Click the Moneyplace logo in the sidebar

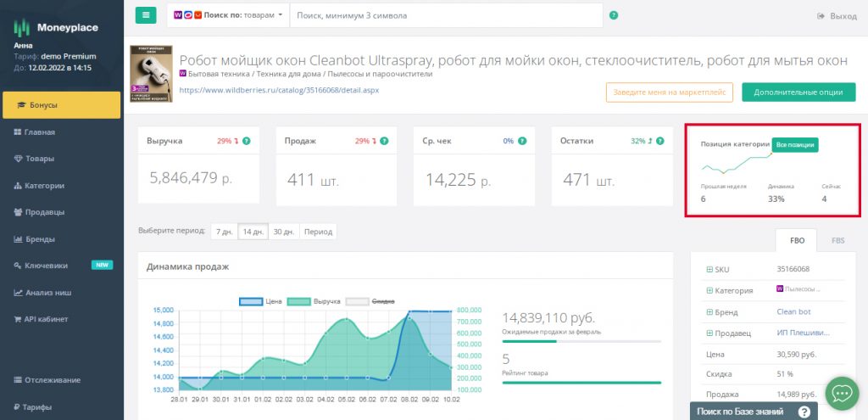[51, 28]
